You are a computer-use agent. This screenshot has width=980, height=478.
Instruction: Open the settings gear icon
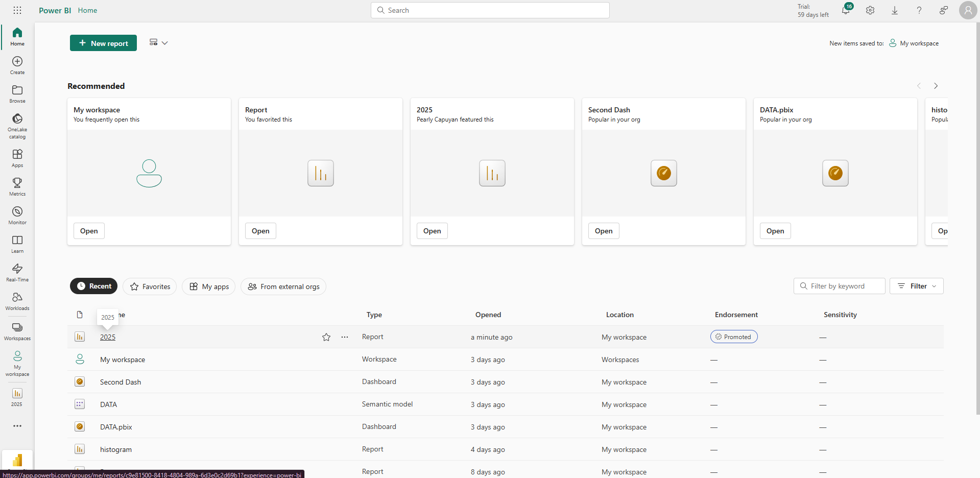[x=870, y=10]
